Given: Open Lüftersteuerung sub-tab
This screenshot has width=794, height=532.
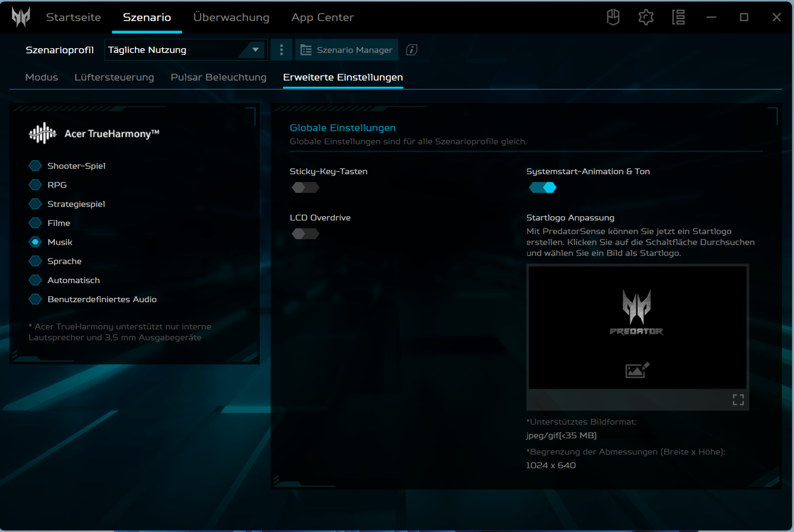Looking at the screenshot, I should coord(114,77).
